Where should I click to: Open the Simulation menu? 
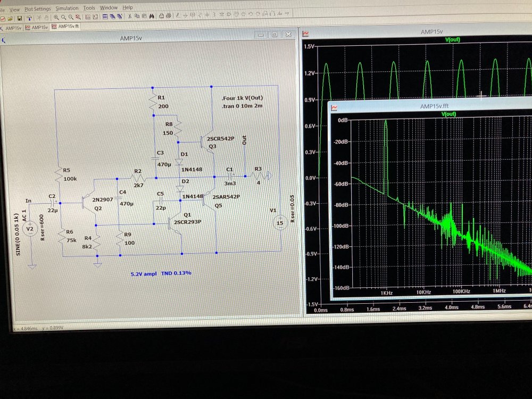point(67,9)
